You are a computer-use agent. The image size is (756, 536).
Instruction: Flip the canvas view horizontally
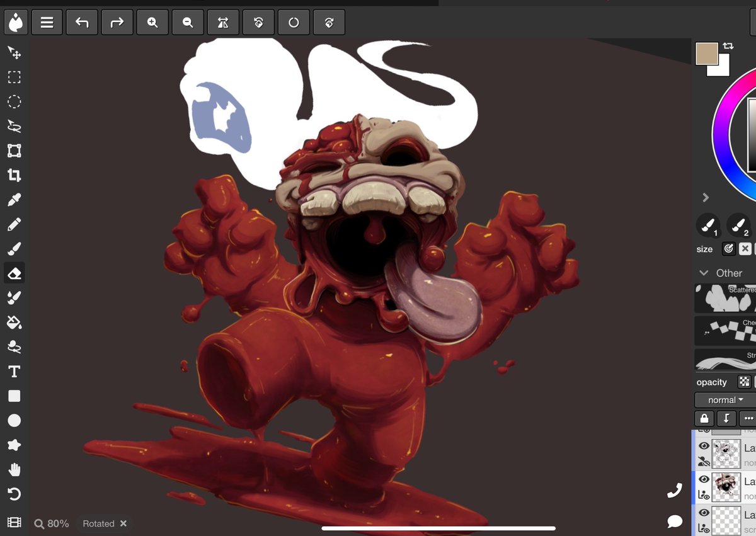pyautogui.click(x=223, y=23)
